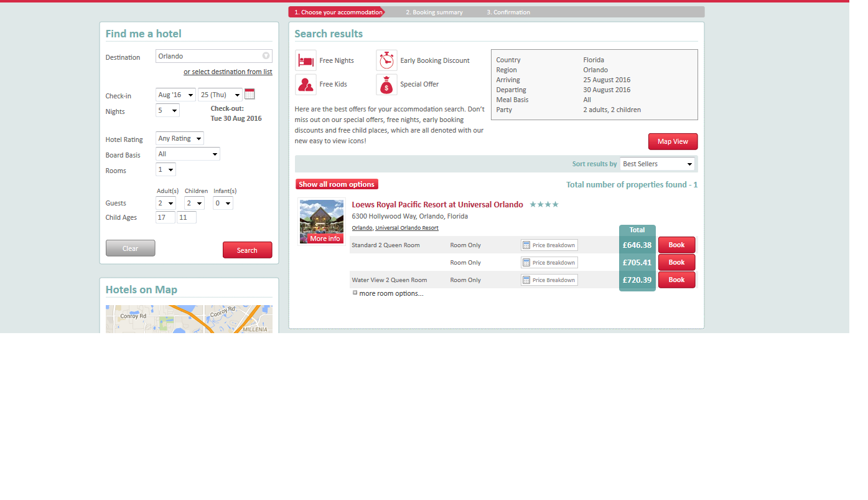
Task: Click the grey Clear button
Action: click(131, 248)
